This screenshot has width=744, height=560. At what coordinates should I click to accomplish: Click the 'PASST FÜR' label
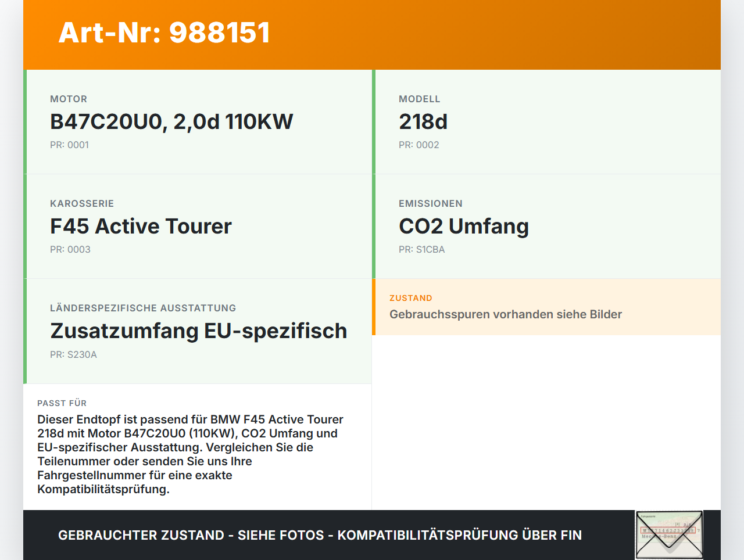click(62, 403)
